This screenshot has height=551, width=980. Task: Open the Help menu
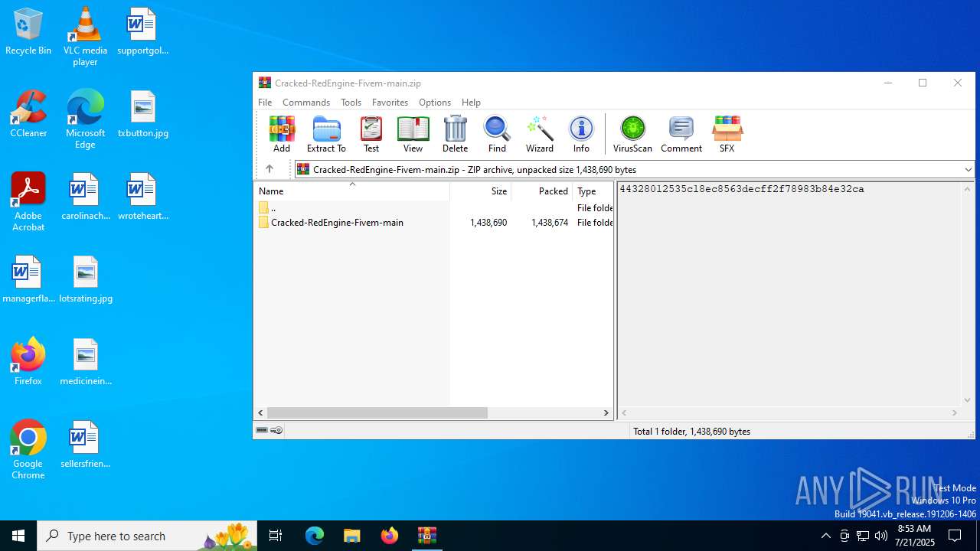coord(471,103)
